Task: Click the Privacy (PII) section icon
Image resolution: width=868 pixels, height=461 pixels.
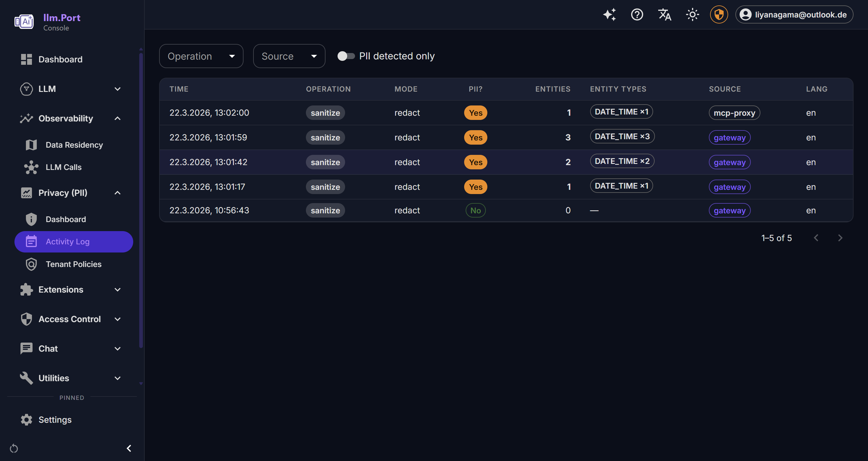Action: point(26,193)
